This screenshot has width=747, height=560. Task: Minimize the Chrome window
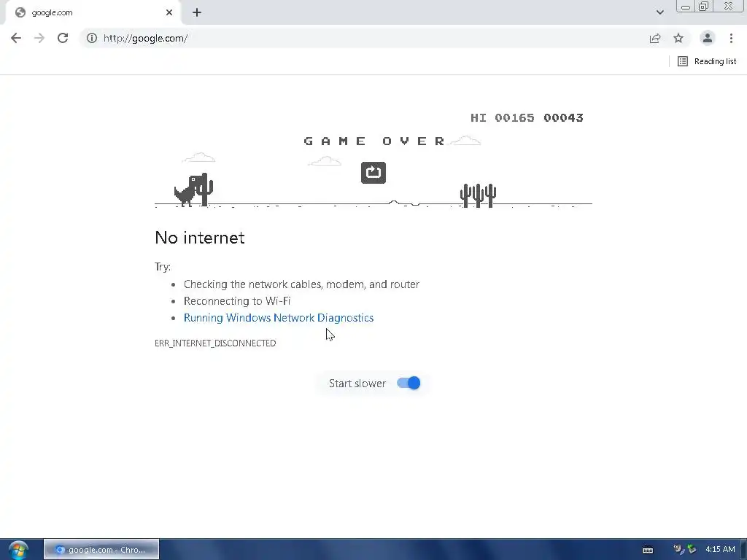pyautogui.click(x=686, y=6)
